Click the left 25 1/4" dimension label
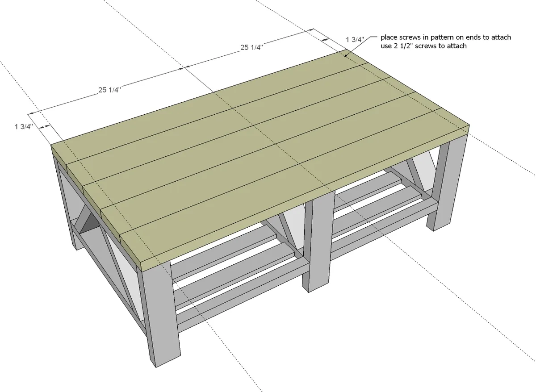This screenshot has width=536, height=392. coord(110,90)
